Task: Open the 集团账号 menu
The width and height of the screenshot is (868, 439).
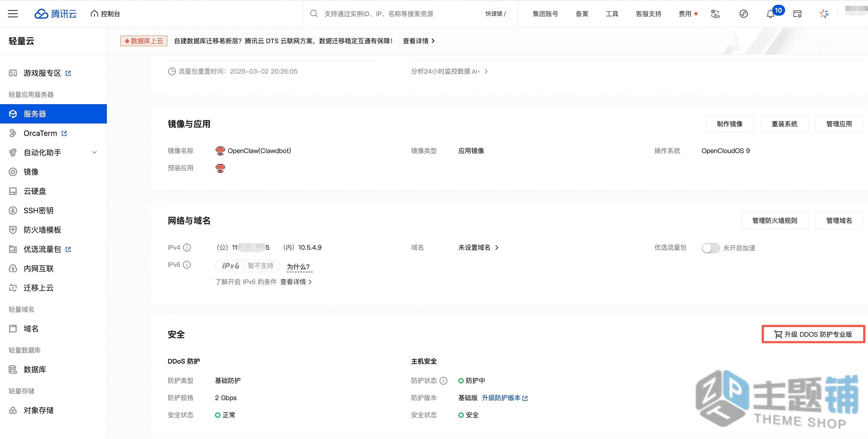Action: (x=545, y=14)
